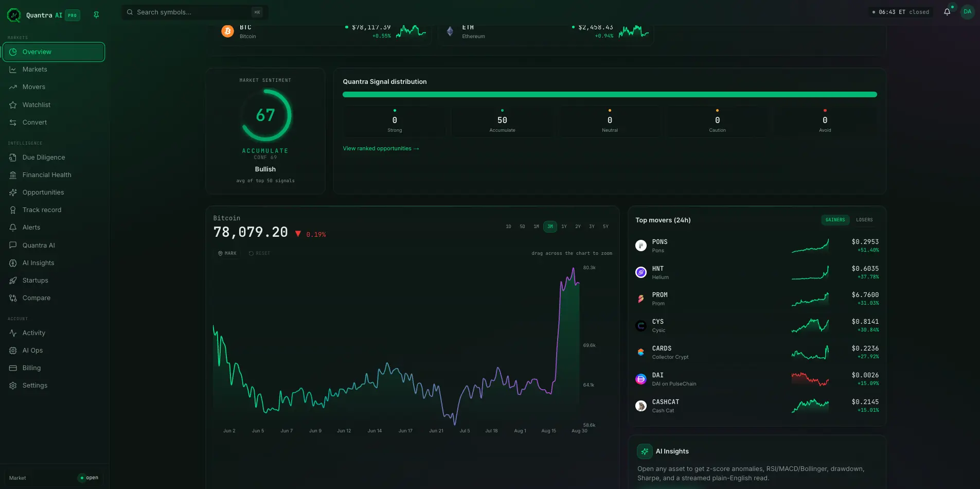Open the PROM row in top movers

coord(757,299)
